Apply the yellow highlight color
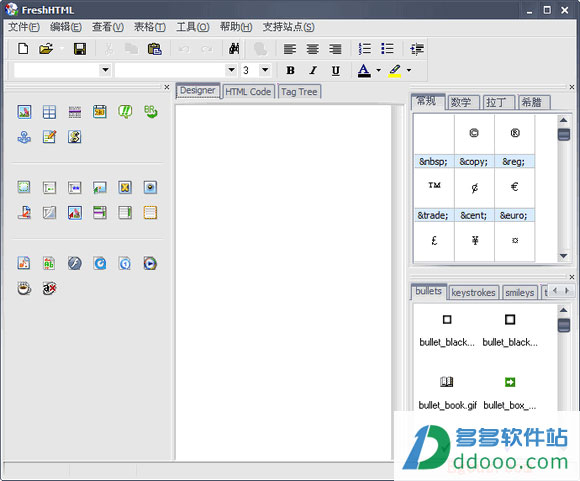 (395, 70)
